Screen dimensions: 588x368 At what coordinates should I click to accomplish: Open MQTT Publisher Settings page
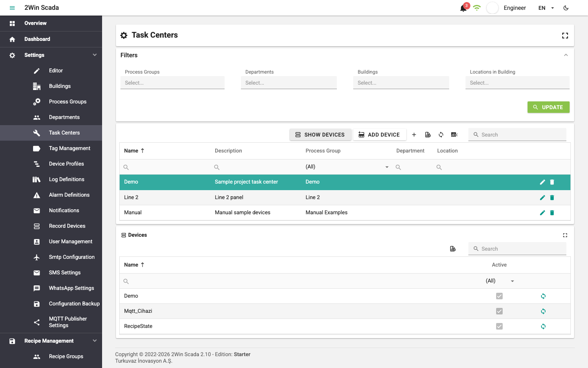51,322
